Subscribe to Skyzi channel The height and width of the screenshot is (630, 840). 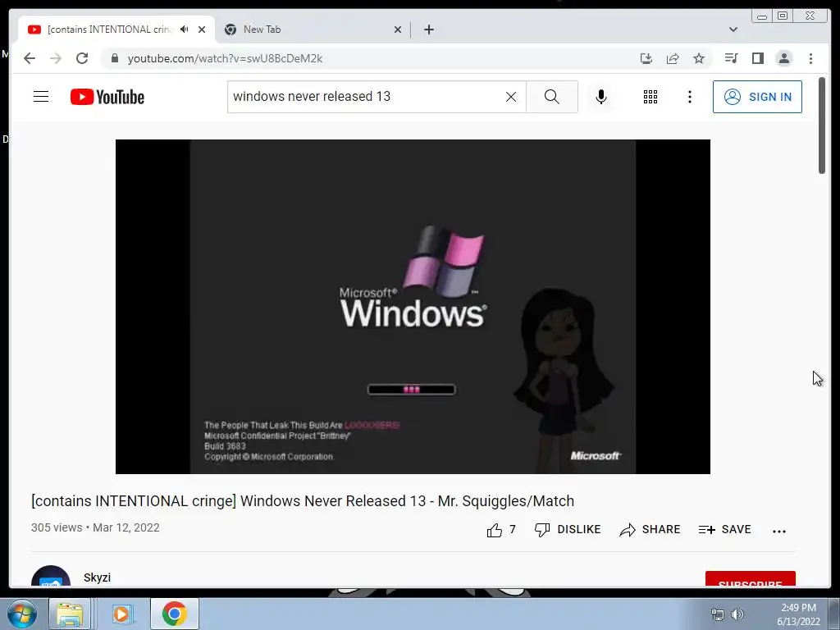pyautogui.click(x=750, y=579)
